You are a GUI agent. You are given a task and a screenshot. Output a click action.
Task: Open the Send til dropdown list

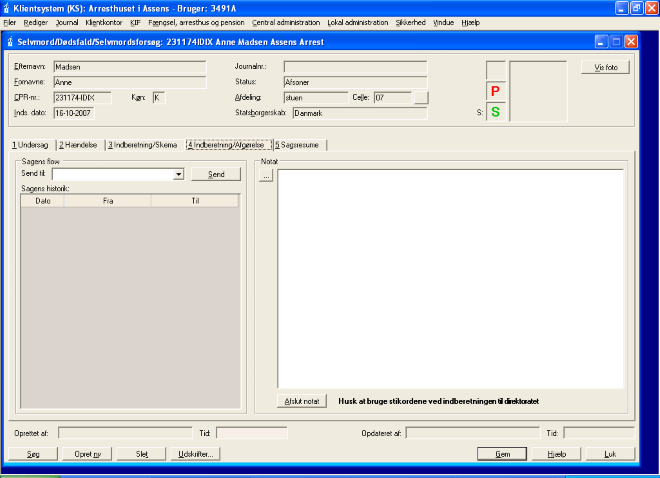pos(178,174)
